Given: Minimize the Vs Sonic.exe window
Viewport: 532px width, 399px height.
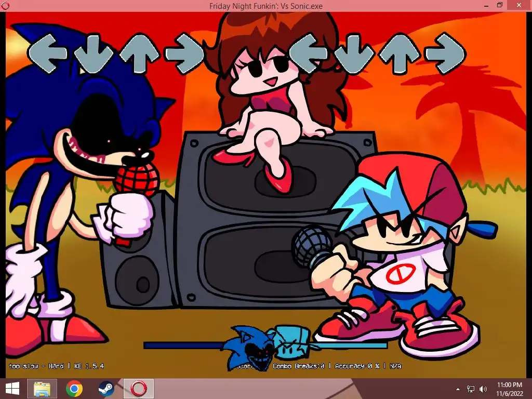Looking at the screenshot, I should (486, 6).
